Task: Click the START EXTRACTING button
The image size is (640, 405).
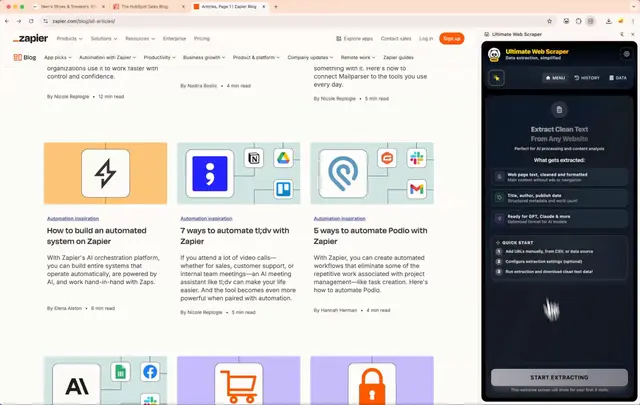Action: [559, 378]
